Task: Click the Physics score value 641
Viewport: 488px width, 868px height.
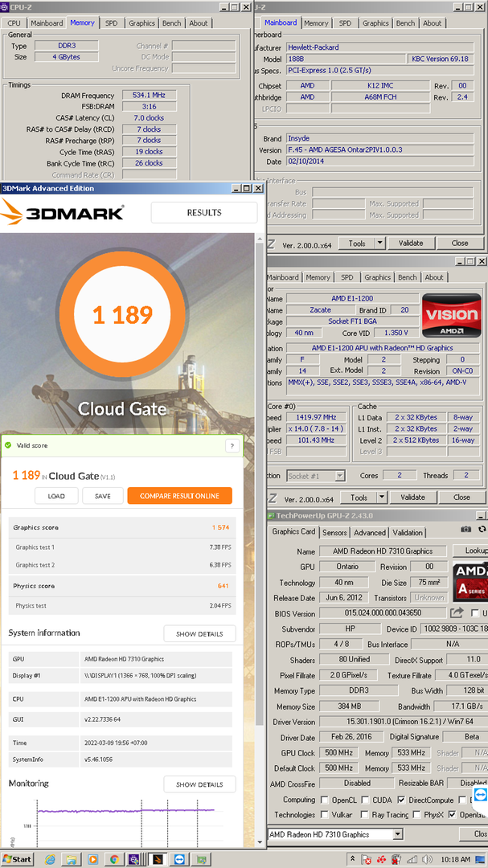Action: click(223, 586)
